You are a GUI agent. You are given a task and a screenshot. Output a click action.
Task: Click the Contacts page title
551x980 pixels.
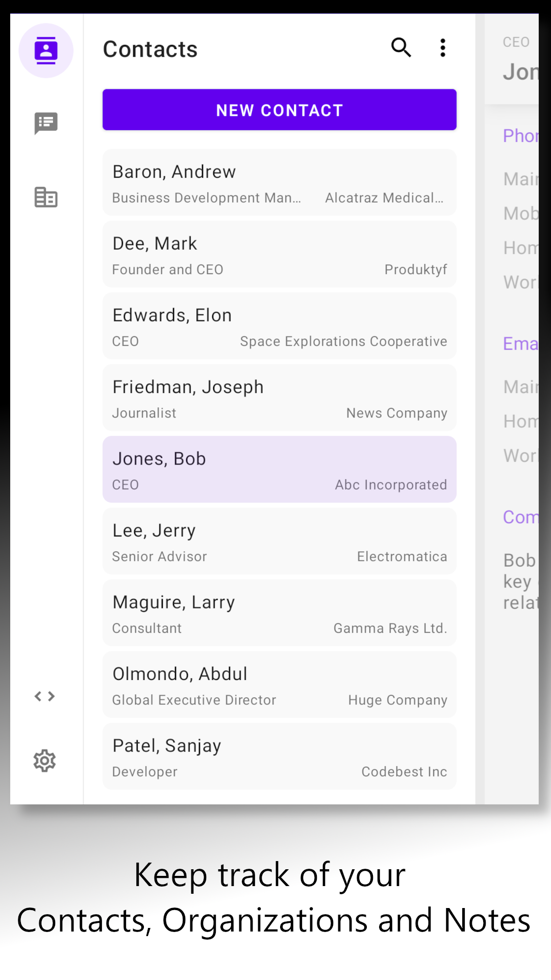pyautogui.click(x=150, y=50)
